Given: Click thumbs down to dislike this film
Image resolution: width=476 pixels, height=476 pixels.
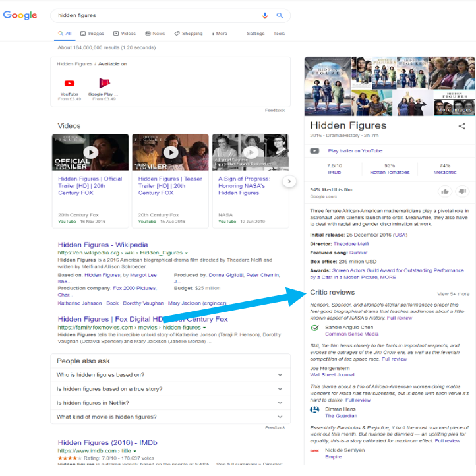Looking at the screenshot, I should point(462,191).
